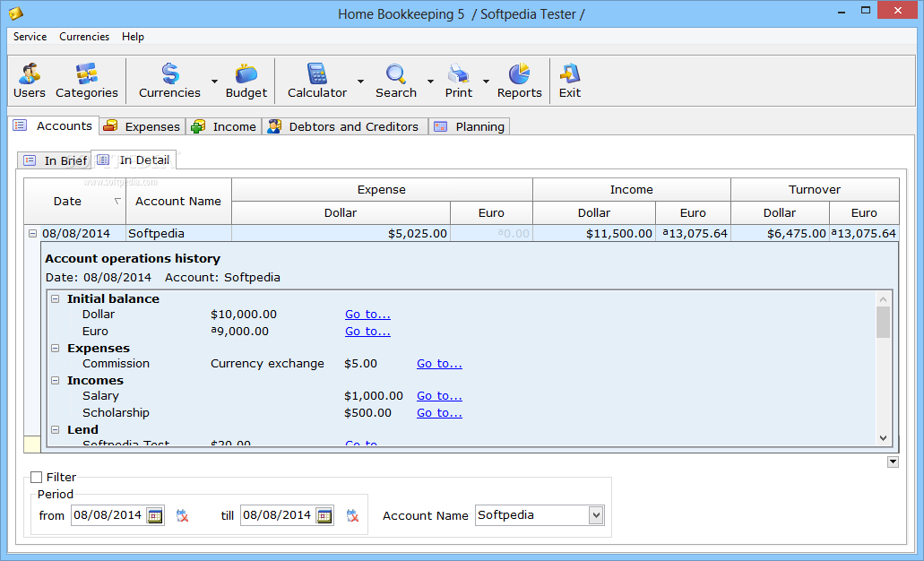Click the Exit door icon
Screen dimensions: 924x561
[570, 73]
